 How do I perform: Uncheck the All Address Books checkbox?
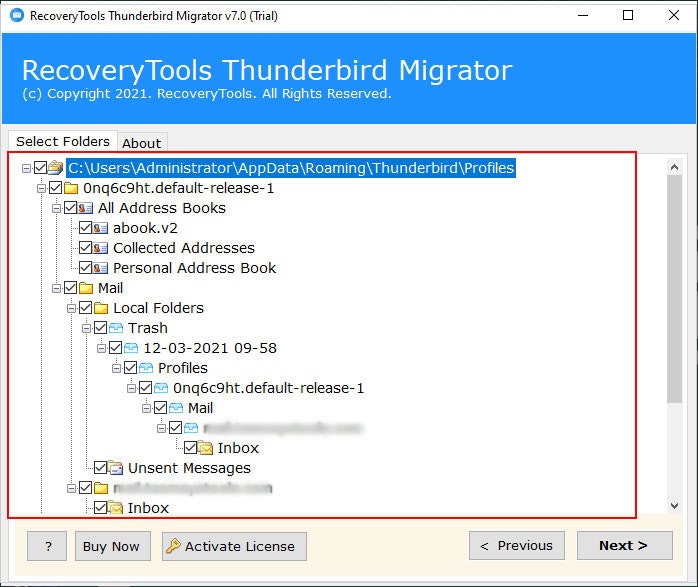click(70, 208)
